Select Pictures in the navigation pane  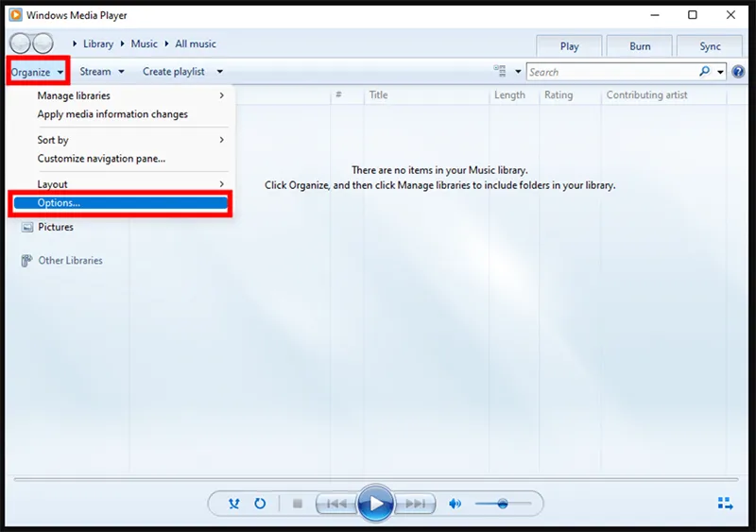coord(56,227)
